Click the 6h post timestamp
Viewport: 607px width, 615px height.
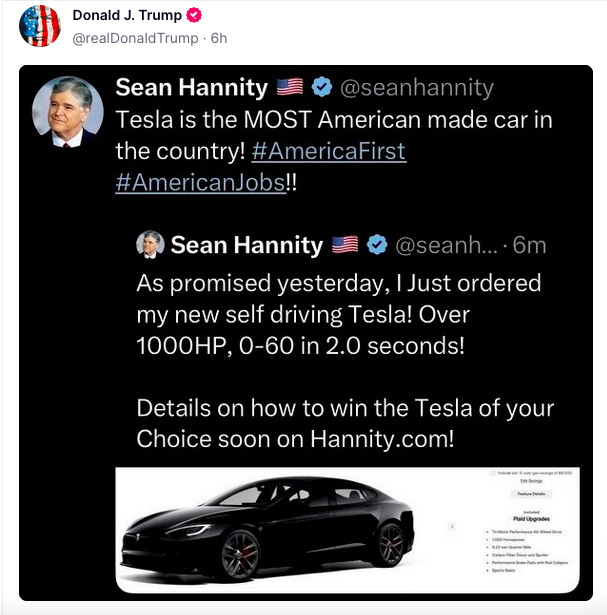219,39
